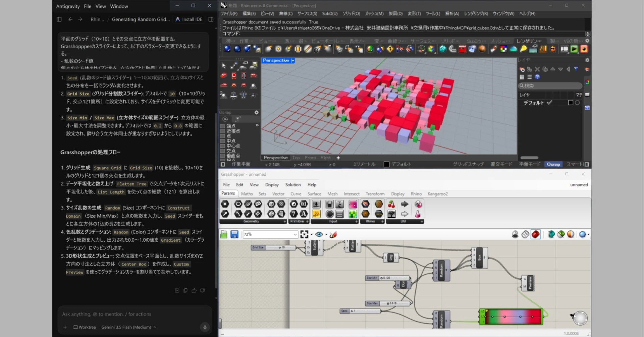
Task: Click blue help icon in Rhino layer panel
Action: 537,77
